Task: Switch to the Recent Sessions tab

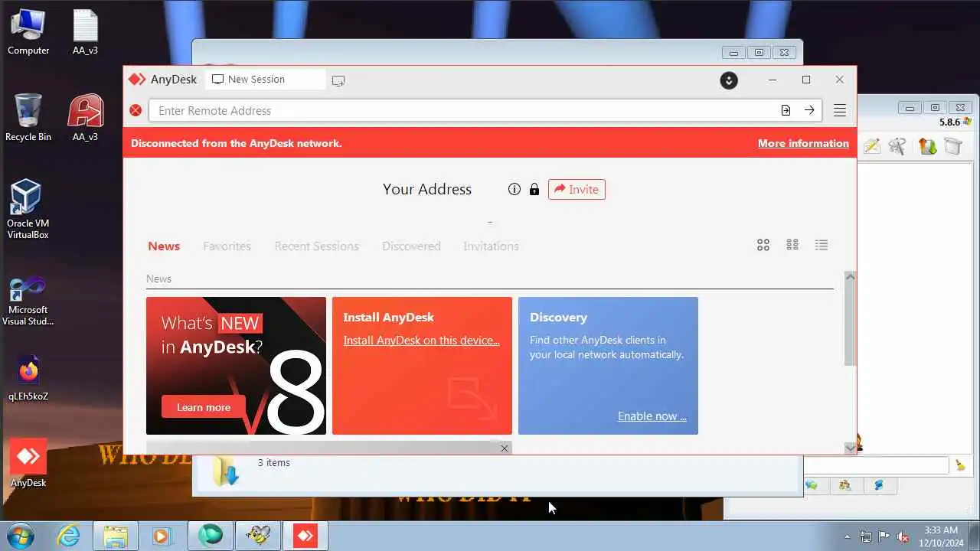Action: [x=316, y=246]
